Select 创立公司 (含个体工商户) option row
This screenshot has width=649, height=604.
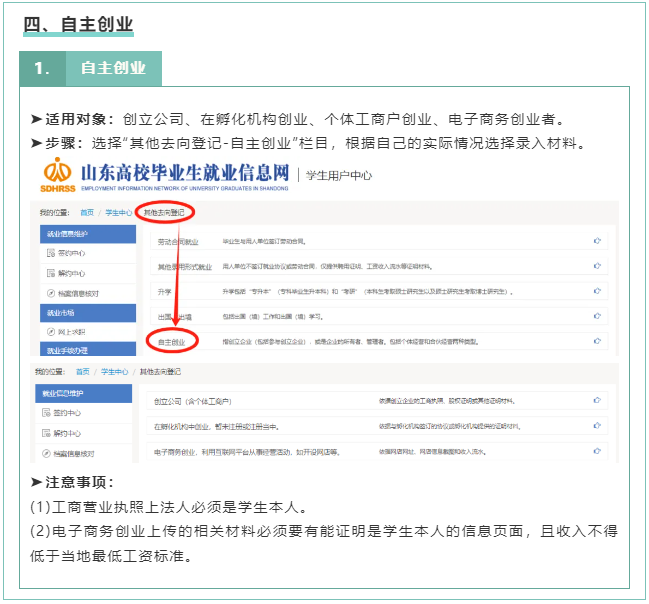point(198,400)
